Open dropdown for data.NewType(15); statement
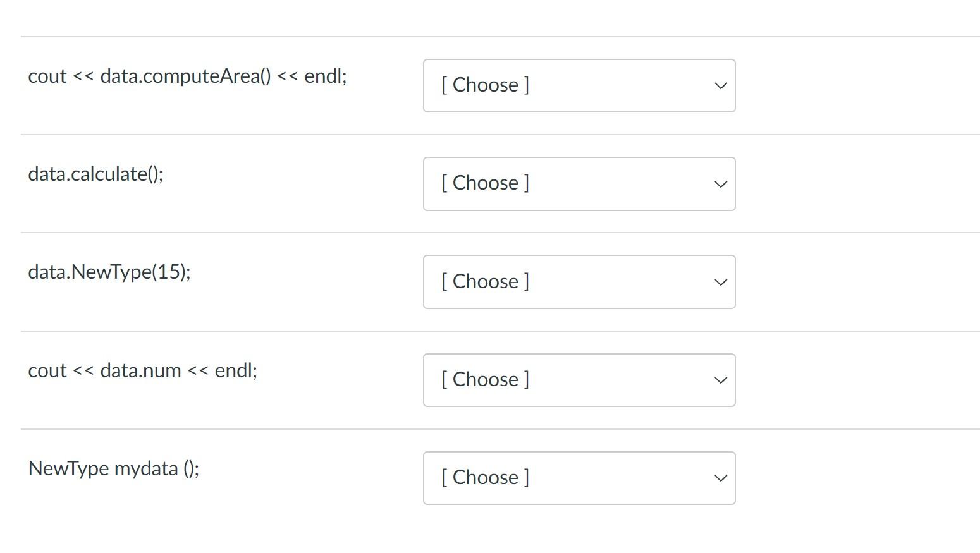 point(579,282)
